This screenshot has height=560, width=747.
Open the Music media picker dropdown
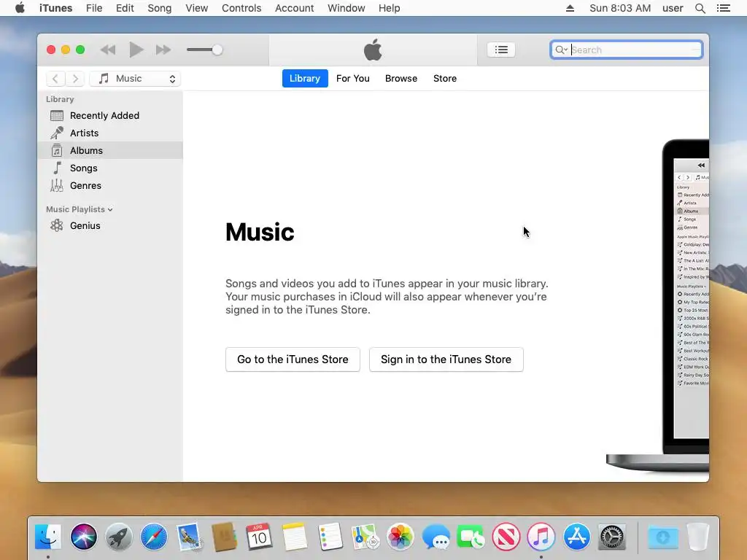tap(135, 79)
